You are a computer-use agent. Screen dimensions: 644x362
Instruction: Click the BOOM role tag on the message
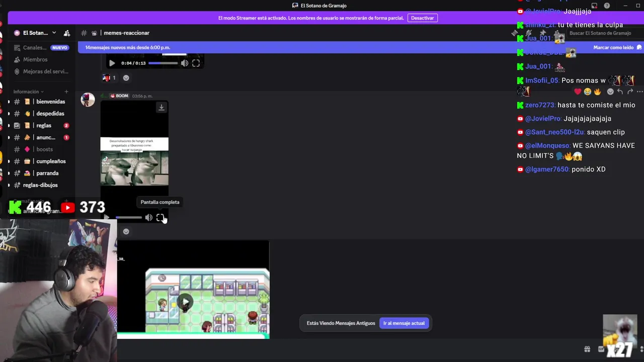click(119, 96)
